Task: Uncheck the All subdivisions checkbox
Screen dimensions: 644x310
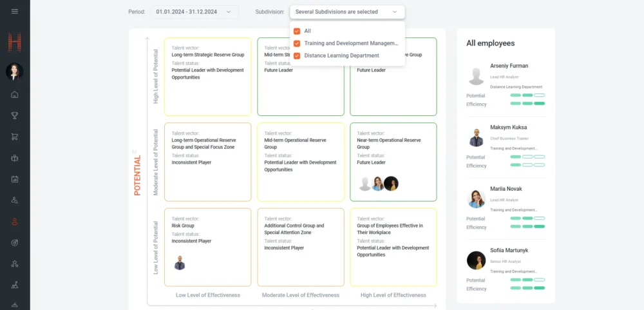Action: click(x=297, y=31)
